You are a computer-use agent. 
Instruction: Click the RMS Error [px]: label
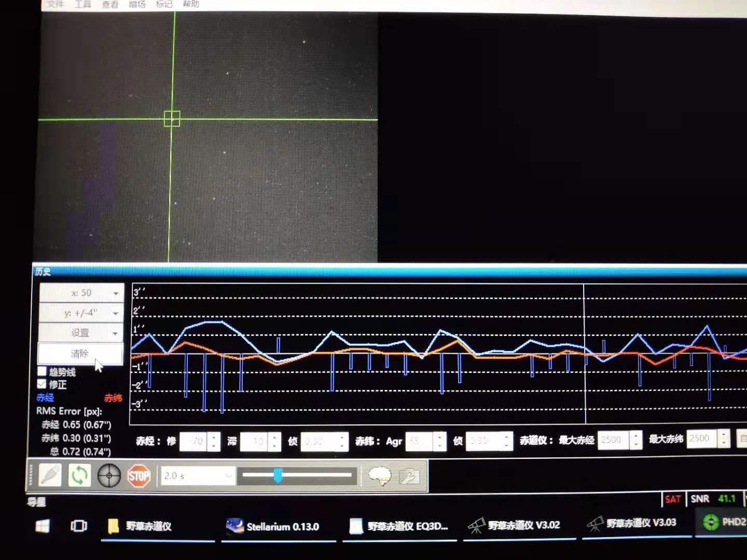pos(69,411)
